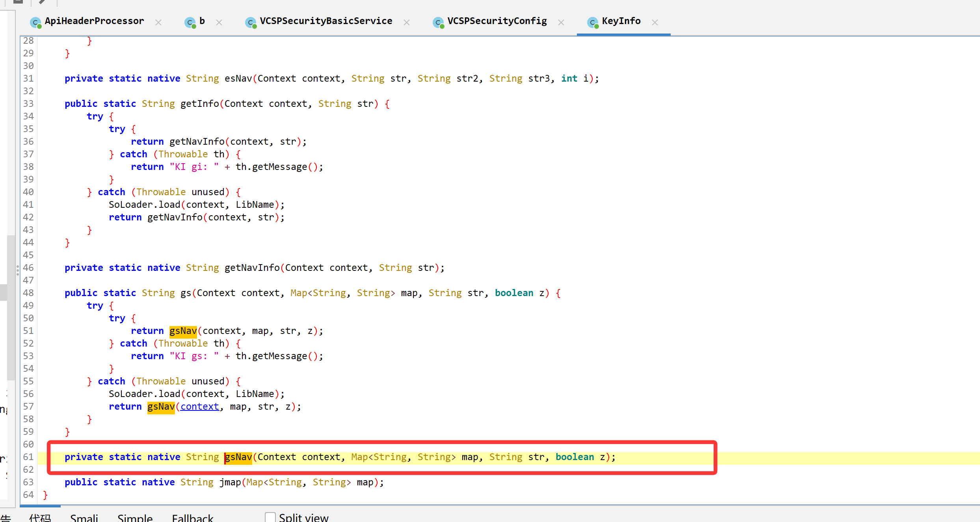Click the VCSPSecurityConfig class icon
The width and height of the screenshot is (980, 522).
(x=439, y=22)
